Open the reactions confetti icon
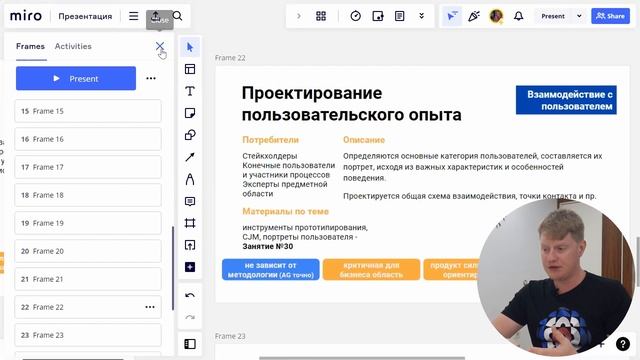This screenshot has height=360, width=640. (474, 16)
